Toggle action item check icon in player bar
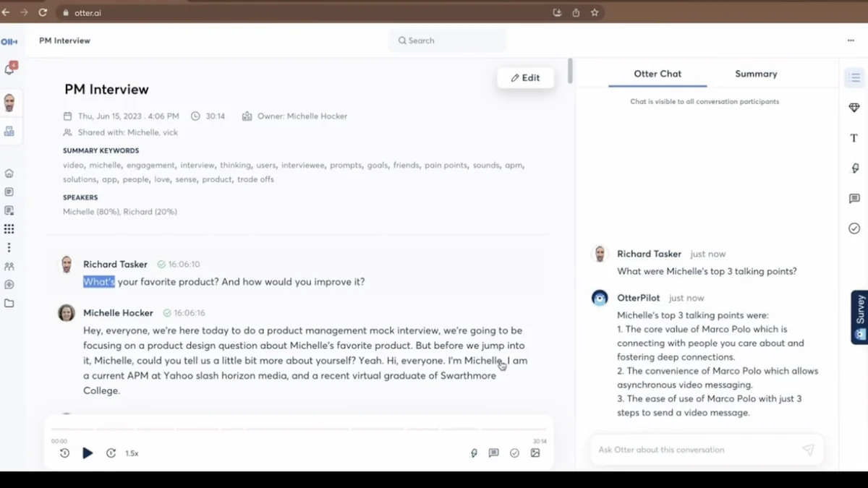 click(514, 453)
